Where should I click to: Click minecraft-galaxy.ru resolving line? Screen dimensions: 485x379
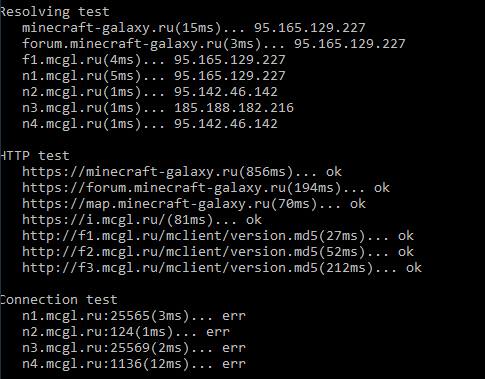click(x=194, y=28)
